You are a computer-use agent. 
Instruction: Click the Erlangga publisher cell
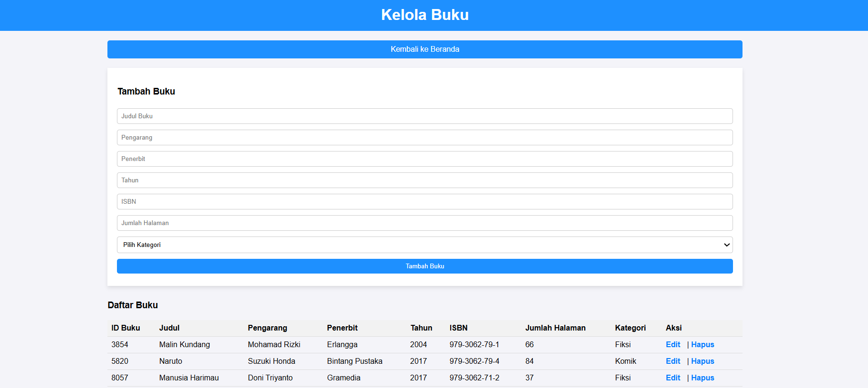[x=342, y=344]
